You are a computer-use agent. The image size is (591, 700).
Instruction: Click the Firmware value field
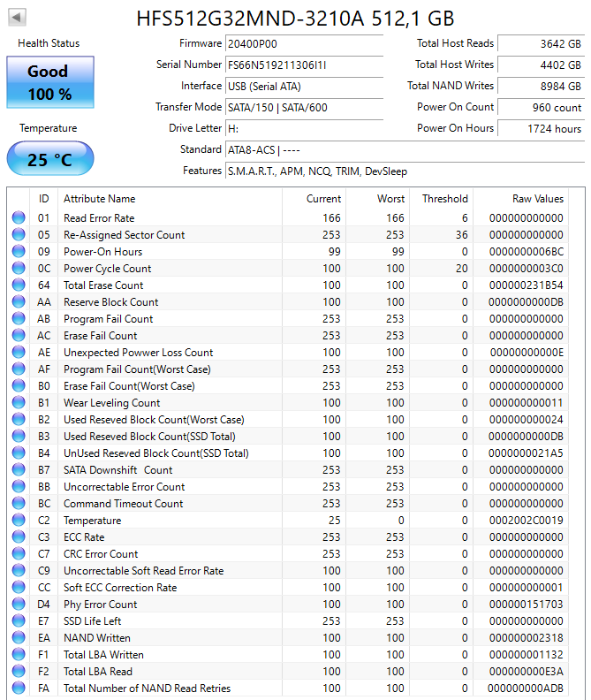point(304,43)
